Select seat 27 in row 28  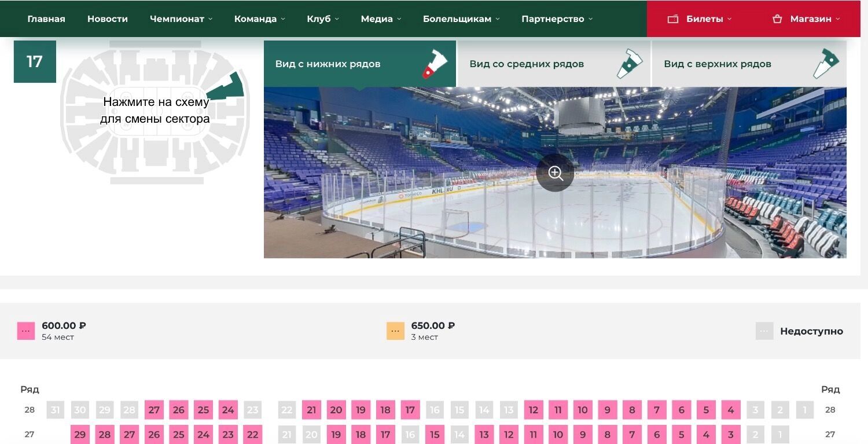tap(154, 410)
